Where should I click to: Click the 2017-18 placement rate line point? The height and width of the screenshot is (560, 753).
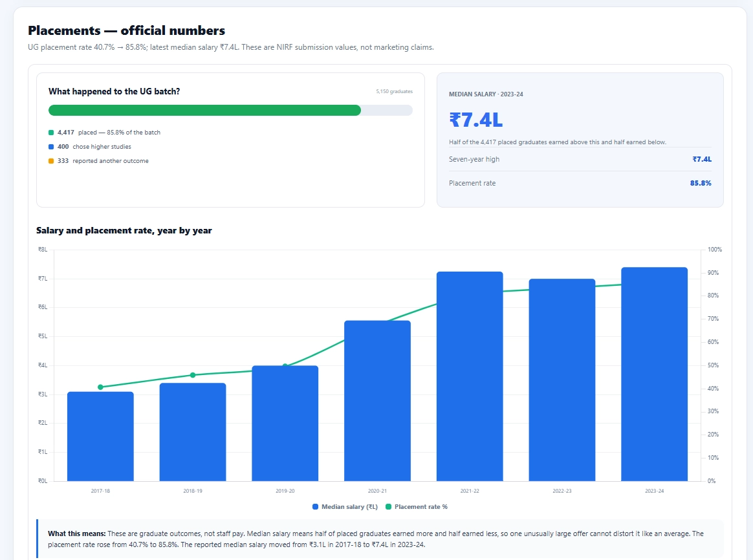[100, 387]
